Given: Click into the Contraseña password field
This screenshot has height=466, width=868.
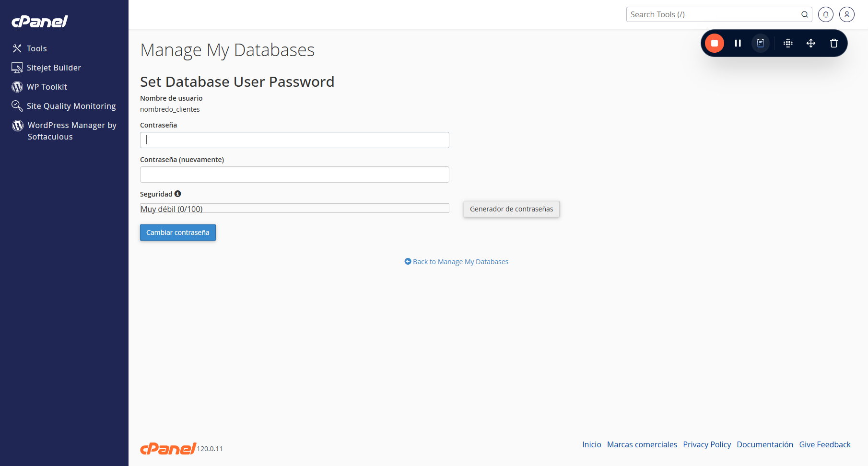Looking at the screenshot, I should (x=294, y=140).
